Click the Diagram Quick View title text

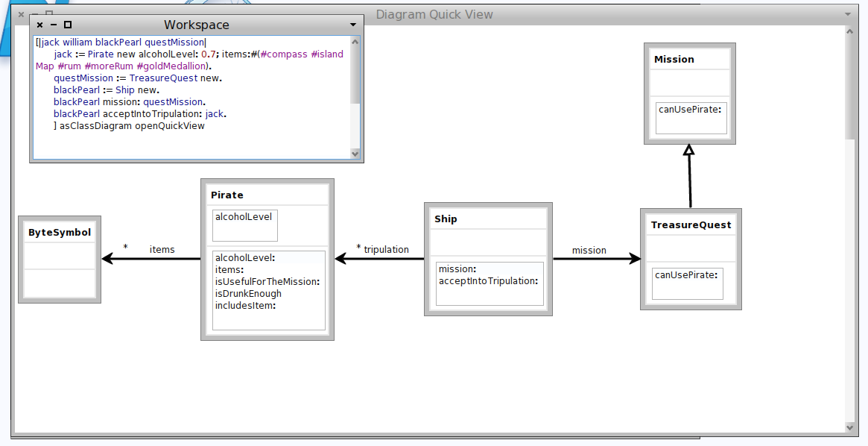(x=434, y=14)
